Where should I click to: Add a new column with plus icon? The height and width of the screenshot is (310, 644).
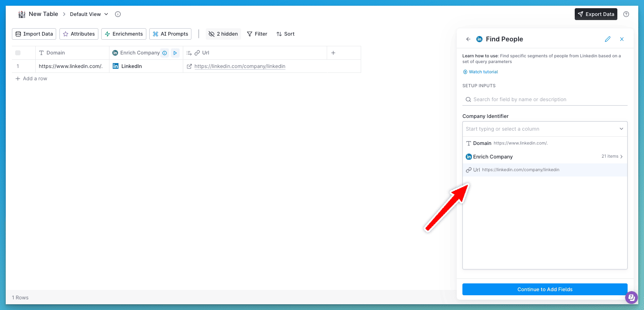(x=333, y=53)
